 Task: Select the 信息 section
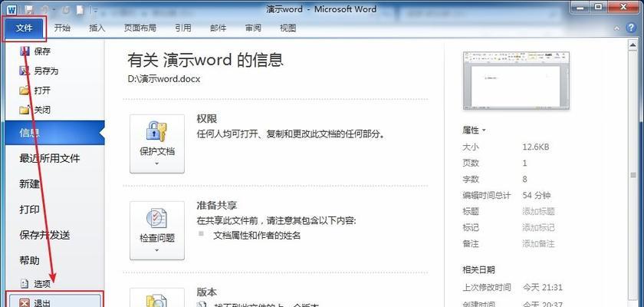coord(54,133)
